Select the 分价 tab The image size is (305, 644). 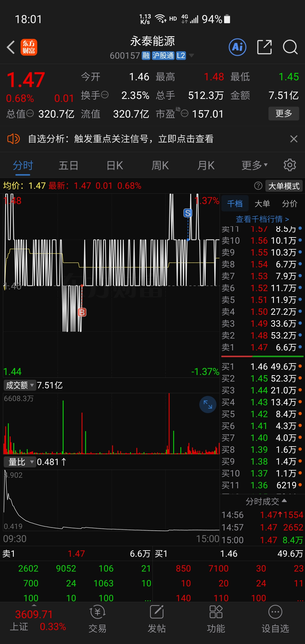290,204
